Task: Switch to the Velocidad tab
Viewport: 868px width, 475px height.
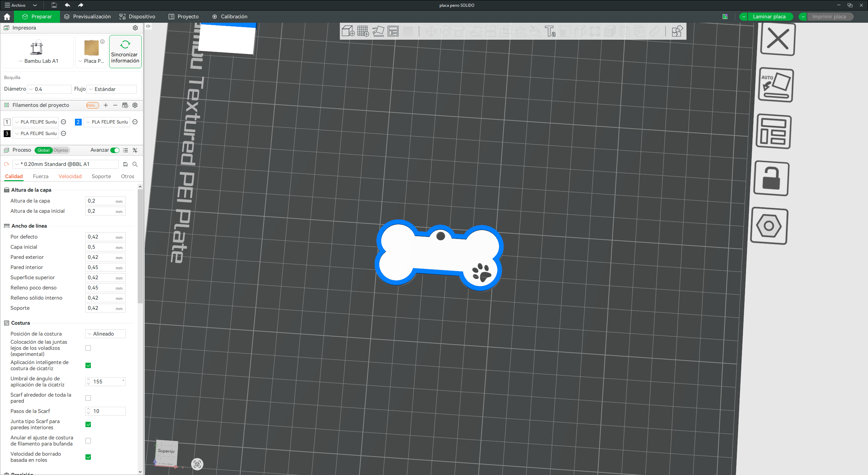Action: click(x=70, y=176)
